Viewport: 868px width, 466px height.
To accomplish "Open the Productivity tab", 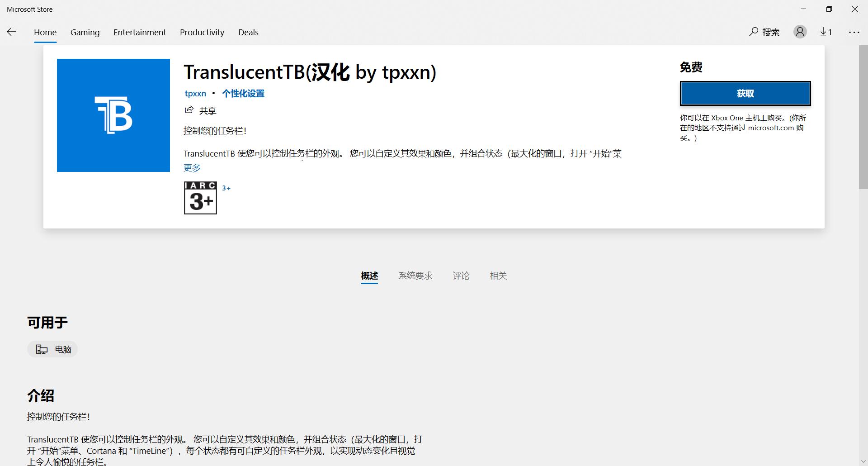I will tap(202, 32).
